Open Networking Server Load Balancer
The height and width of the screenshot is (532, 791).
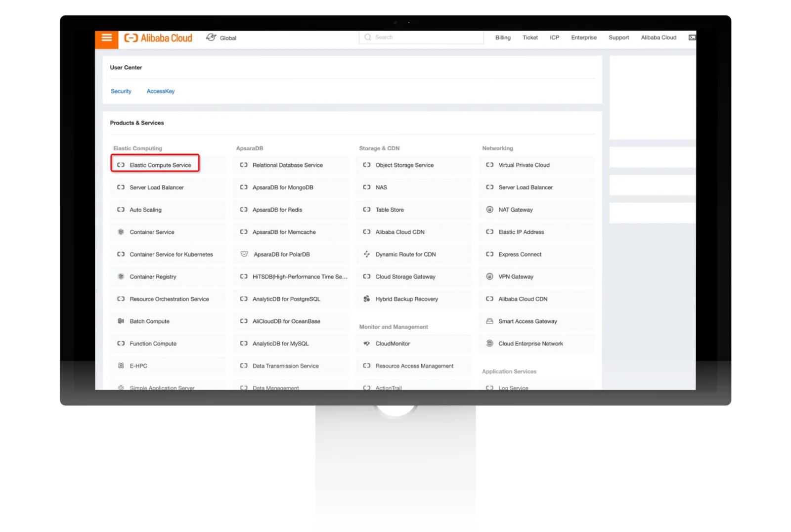coord(537,187)
